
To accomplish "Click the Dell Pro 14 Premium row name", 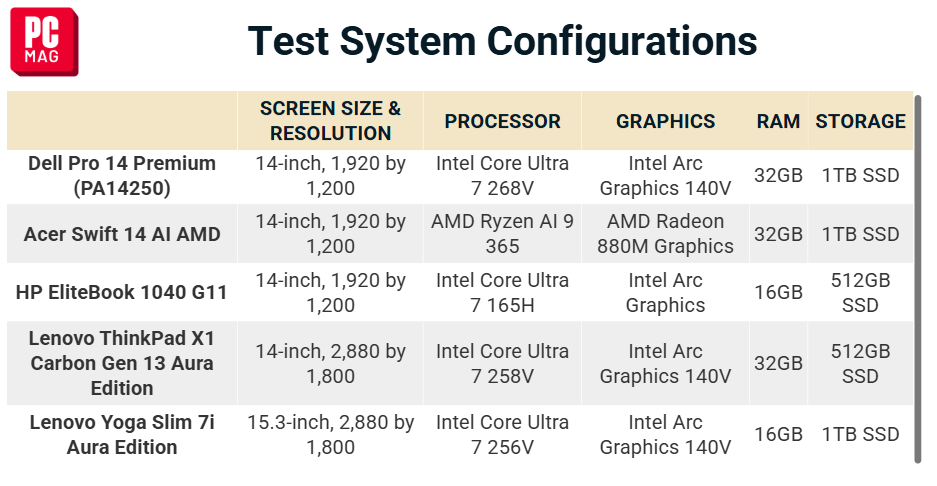I will point(122,176).
